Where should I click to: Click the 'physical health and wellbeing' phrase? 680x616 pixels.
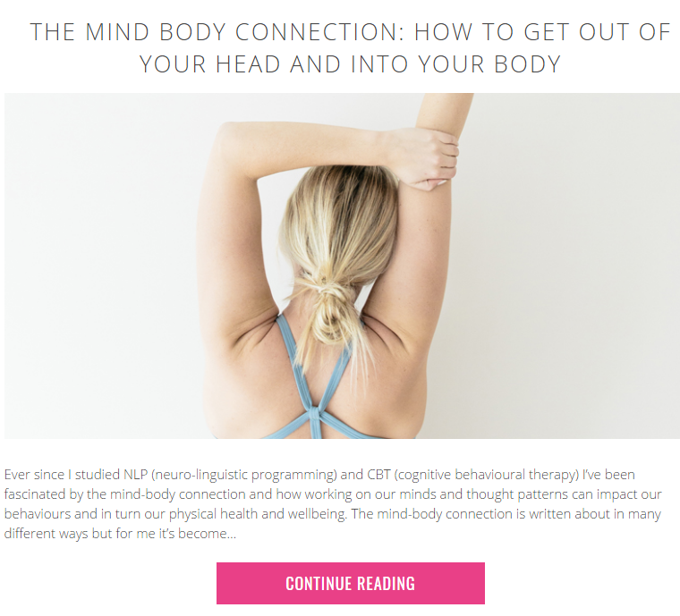click(257, 514)
